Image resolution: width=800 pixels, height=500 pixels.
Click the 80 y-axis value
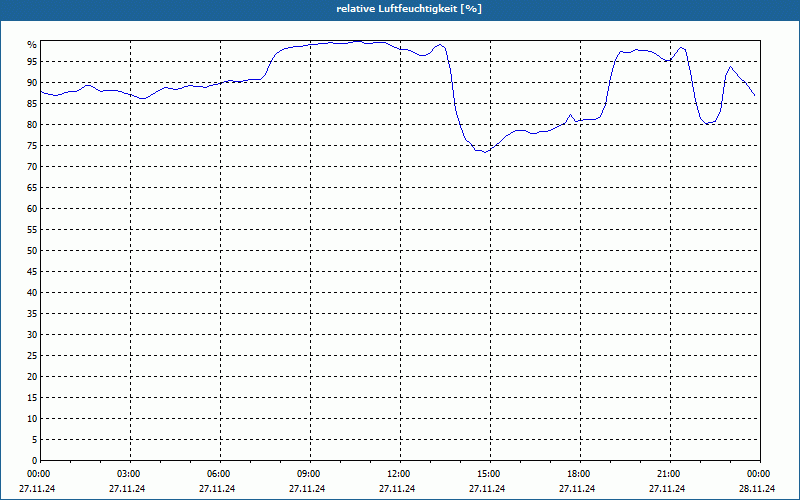(32, 124)
